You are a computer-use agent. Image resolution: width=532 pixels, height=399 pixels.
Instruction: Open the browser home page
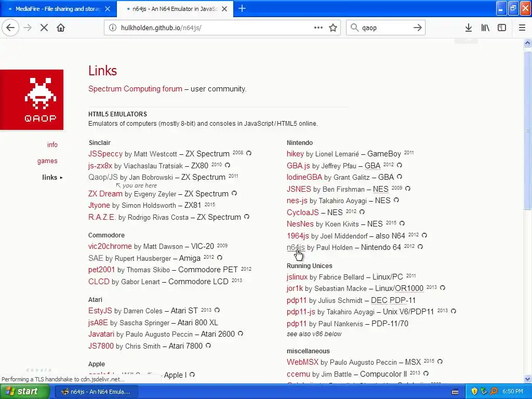pyautogui.click(x=61, y=28)
